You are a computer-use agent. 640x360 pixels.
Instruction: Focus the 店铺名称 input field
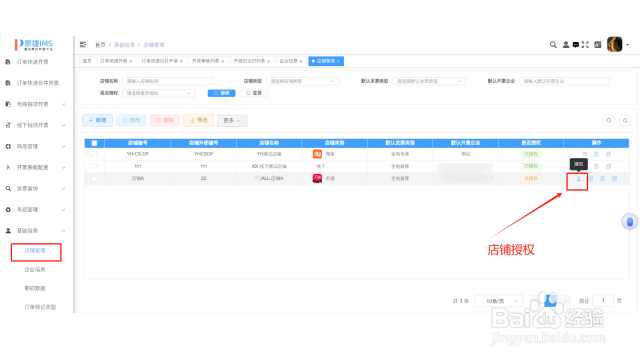[x=167, y=81]
